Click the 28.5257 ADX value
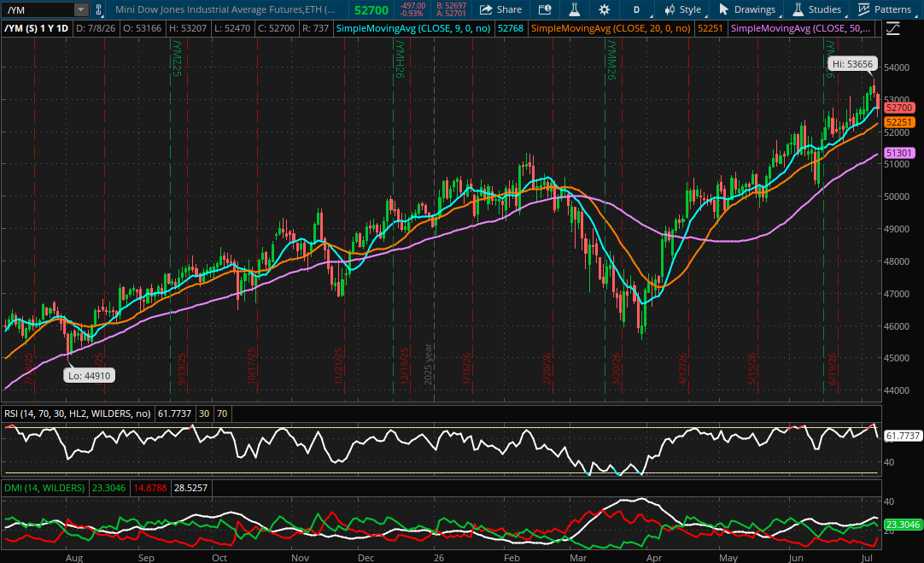This screenshot has width=924, height=563. coord(191,488)
